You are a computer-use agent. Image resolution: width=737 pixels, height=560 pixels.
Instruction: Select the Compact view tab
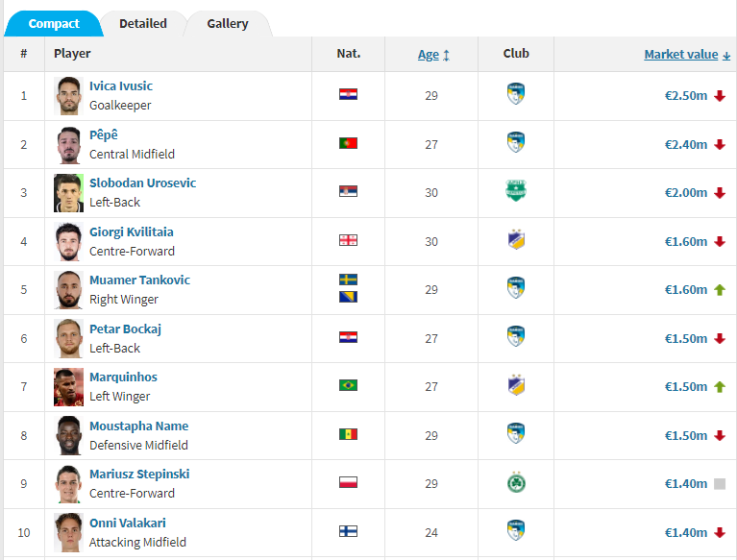tap(54, 23)
